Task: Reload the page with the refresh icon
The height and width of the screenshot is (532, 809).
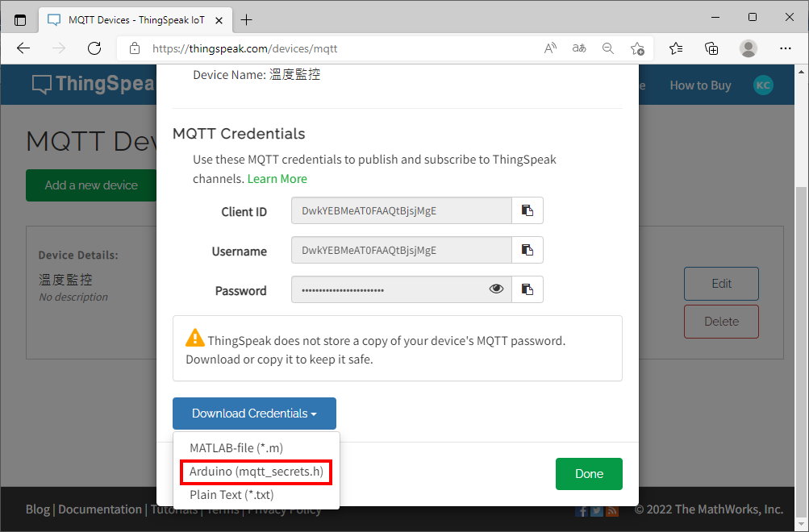Action: (x=94, y=48)
